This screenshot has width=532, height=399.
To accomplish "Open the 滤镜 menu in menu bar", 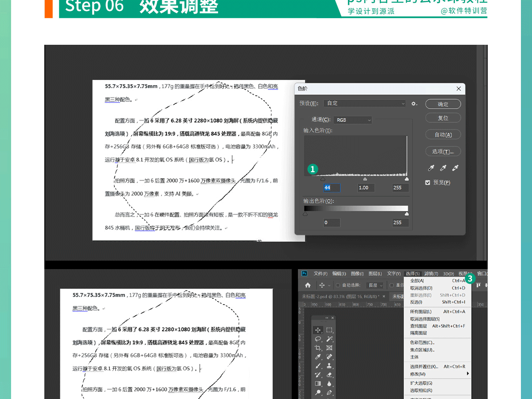I will coord(431,274).
